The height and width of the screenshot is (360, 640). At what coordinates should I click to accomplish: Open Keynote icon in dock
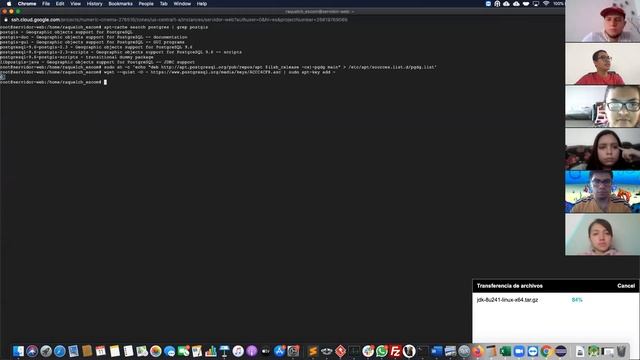coord(224,351)
